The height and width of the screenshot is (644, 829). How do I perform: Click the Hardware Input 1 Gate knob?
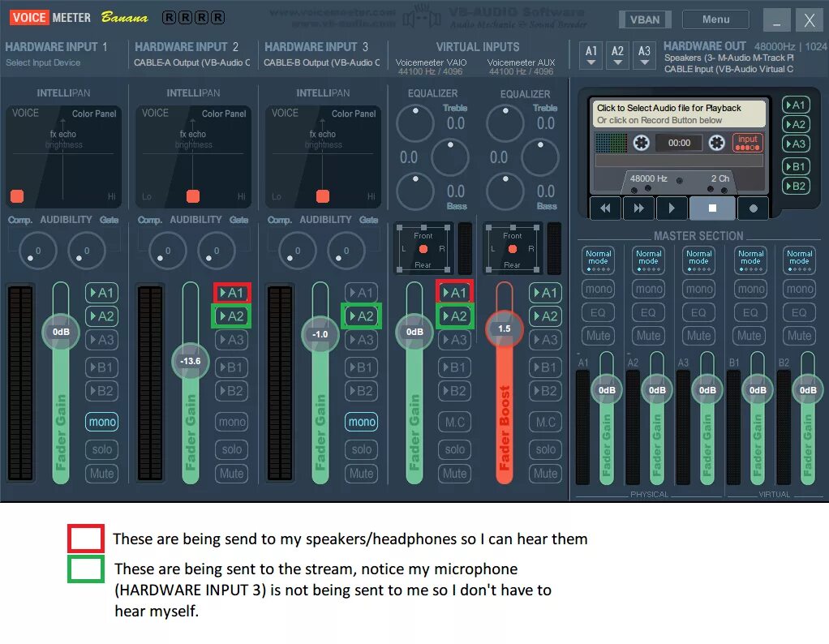(86, 251)
